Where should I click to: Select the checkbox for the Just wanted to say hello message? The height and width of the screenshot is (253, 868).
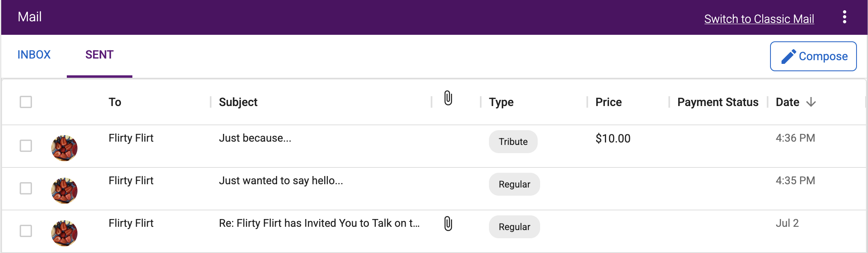(x=26, y=188)
